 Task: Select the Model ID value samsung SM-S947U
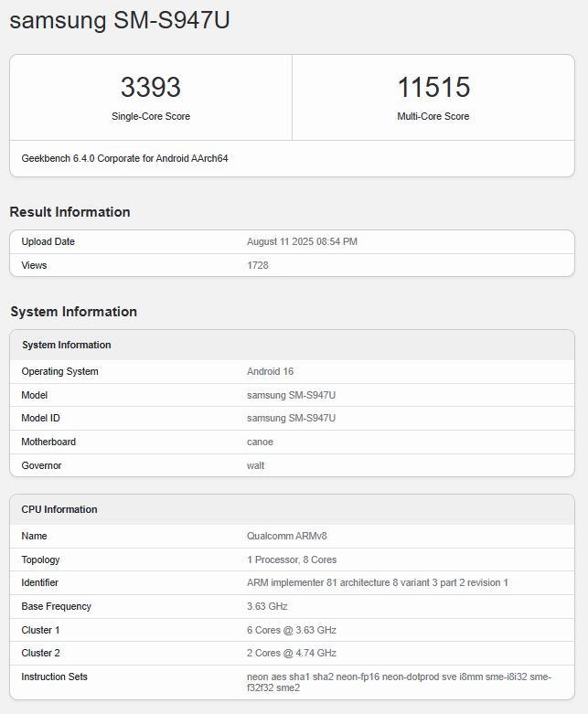[x=291, y=418]
